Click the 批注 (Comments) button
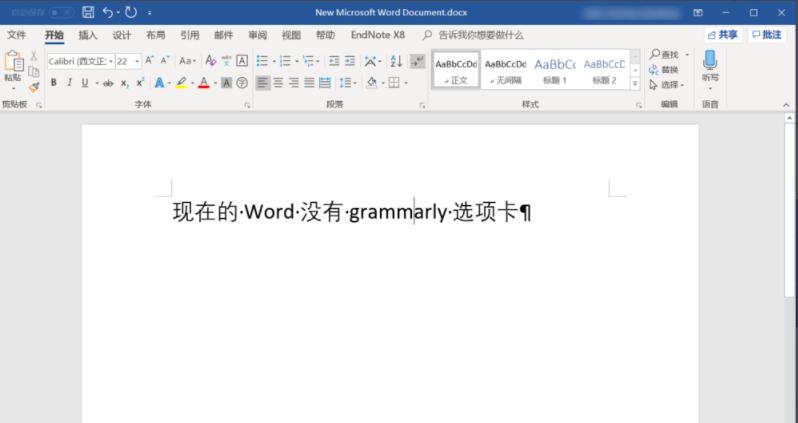798x423 pixels. tap(767, 35)
